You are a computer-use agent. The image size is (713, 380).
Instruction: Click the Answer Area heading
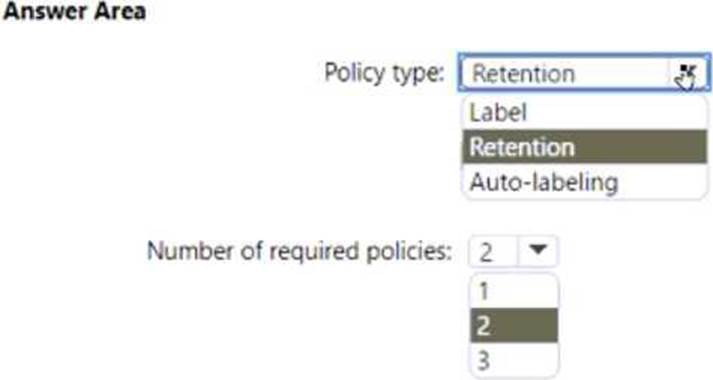74,11
